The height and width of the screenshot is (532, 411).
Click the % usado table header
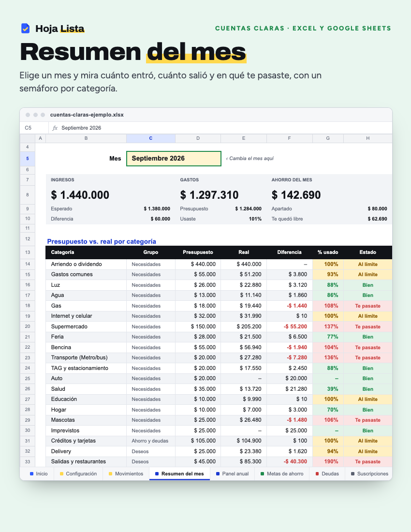(328, 252)
